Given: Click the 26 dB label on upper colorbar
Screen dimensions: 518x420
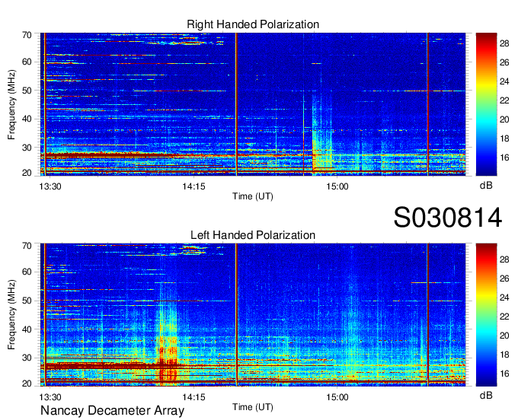Looking at the screenshot, I should coord(504,62).
